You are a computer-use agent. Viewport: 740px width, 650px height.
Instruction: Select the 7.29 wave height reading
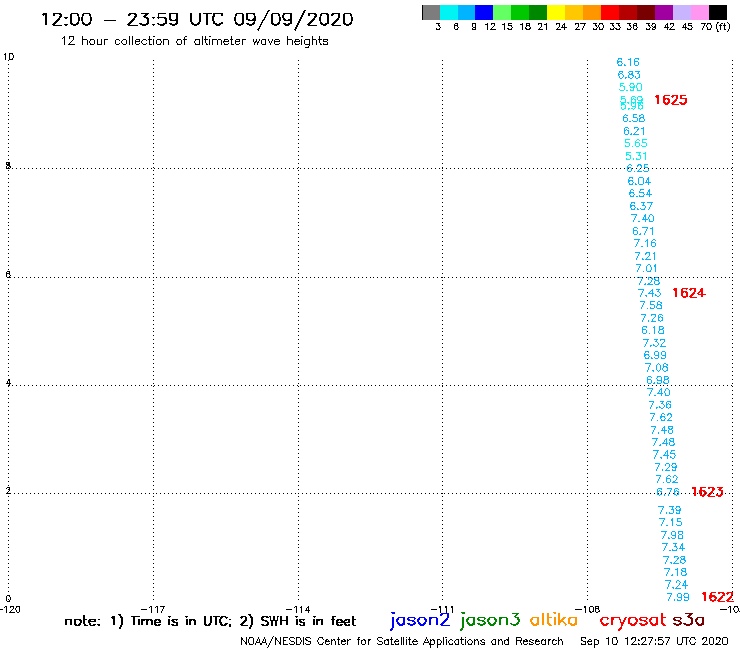coord(665,467)
